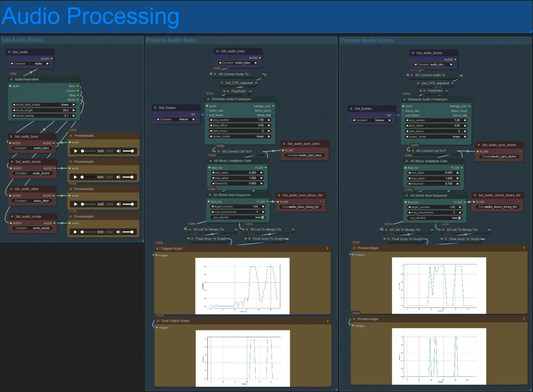Mute speaker icon in Set_audio_other preview
Viewport: 533px width, 392px height.
pyautogui.click(x=118, y=204)
